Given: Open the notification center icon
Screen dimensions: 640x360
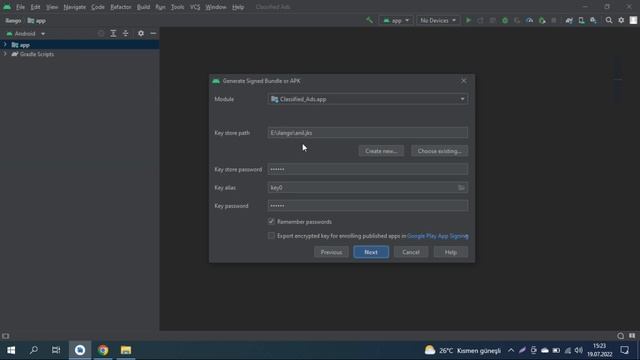Looking at the screenshot, I should point(624,350).
